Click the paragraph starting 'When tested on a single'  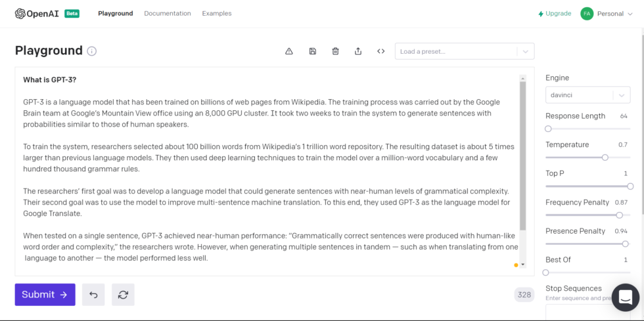(271, 247)
